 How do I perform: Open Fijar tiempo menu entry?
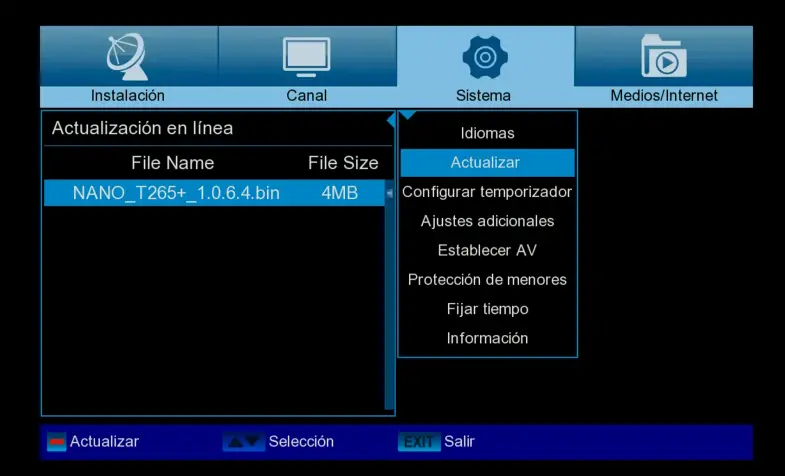click(x=488, y=309)
